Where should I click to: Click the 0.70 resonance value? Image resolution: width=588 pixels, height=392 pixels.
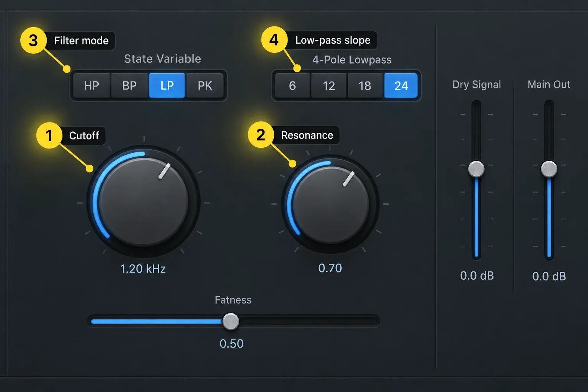pos(330,268)
